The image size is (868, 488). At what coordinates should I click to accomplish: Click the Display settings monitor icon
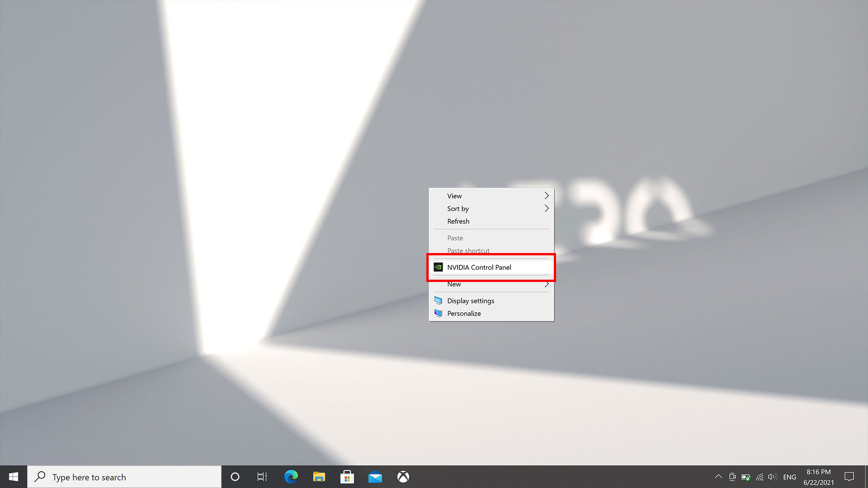[x=438, y=301]
